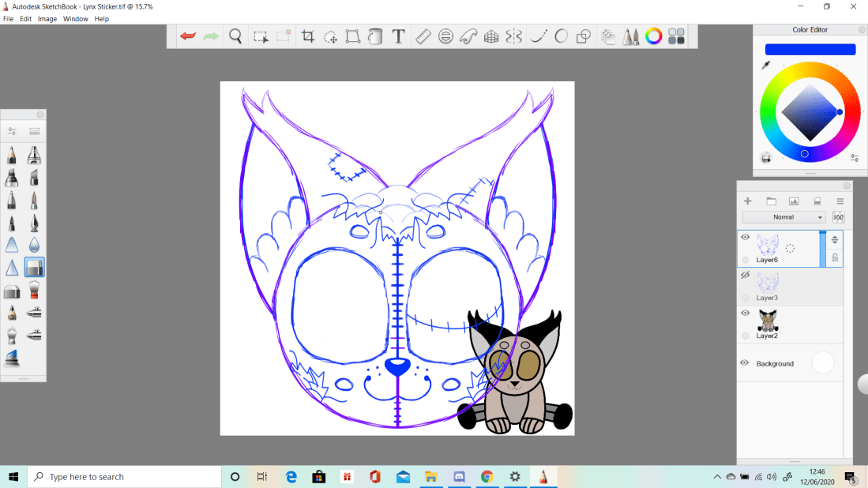868x488 pixels.
Task: Select the Zoom magnifier tool
Action: 235,36
